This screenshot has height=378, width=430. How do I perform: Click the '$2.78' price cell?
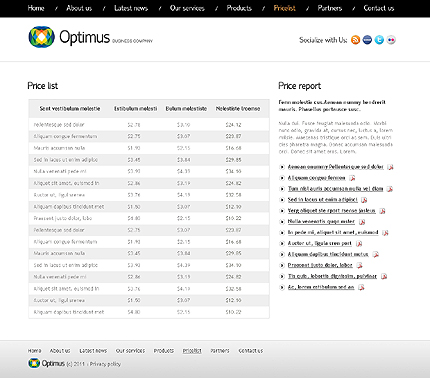(x=134, y=125)
